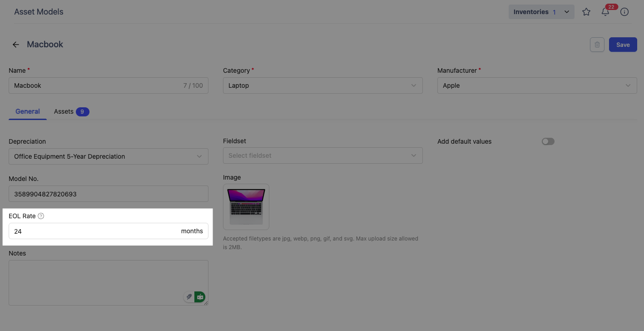Enable the Add default values toggle
The image size is (644, 331).
(548, 141)
